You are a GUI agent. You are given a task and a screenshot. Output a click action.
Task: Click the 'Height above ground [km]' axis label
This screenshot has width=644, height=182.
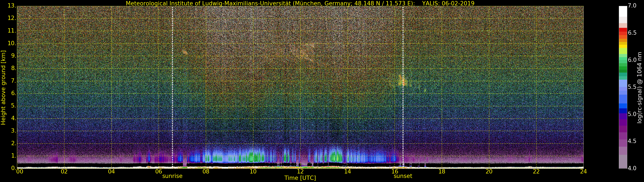point(3,88)
